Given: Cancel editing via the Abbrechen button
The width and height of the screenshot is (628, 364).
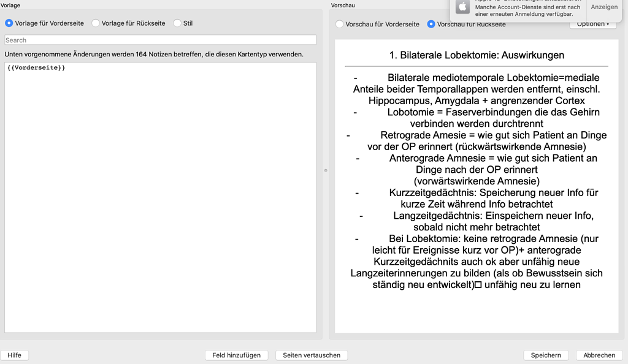Looking at the screenshot, I should click(598, 355).
